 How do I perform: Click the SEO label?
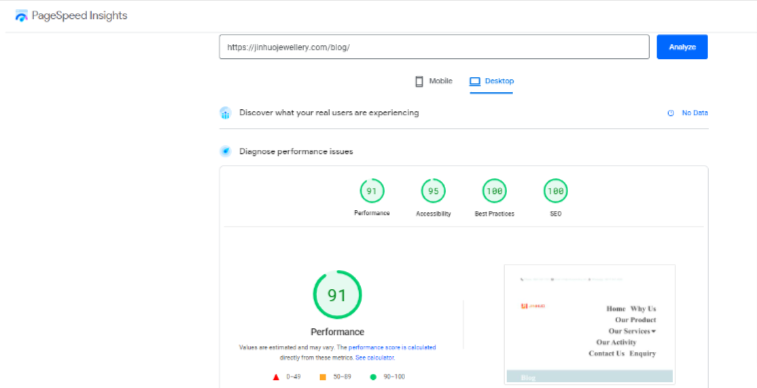pos(556,213)
